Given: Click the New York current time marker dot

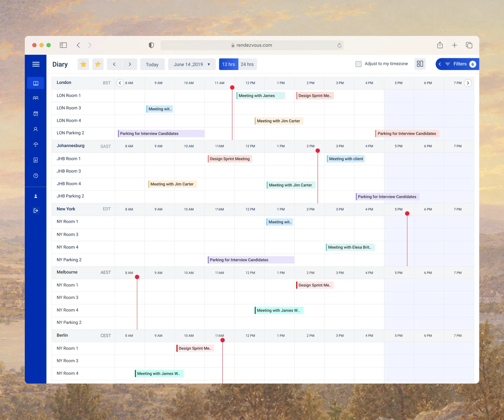Looking at the screenshot, I should click(x=407, y=213).
